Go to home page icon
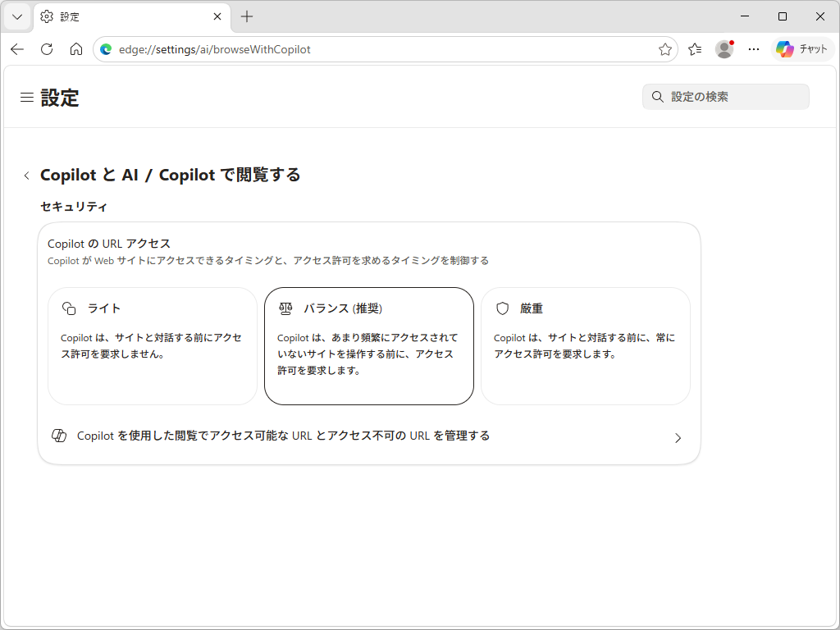The height and width of the screenshot is (630, 840). (76, 49)
